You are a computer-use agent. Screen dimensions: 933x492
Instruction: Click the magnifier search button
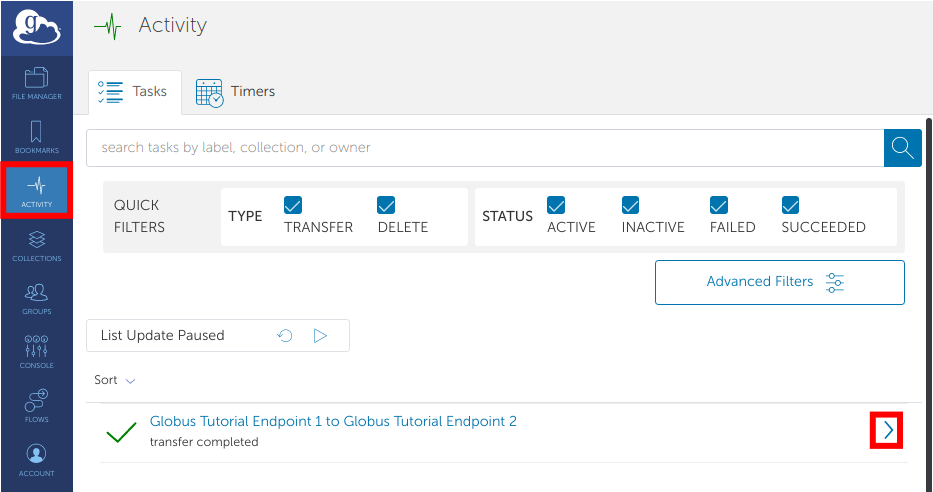[902, 148]
